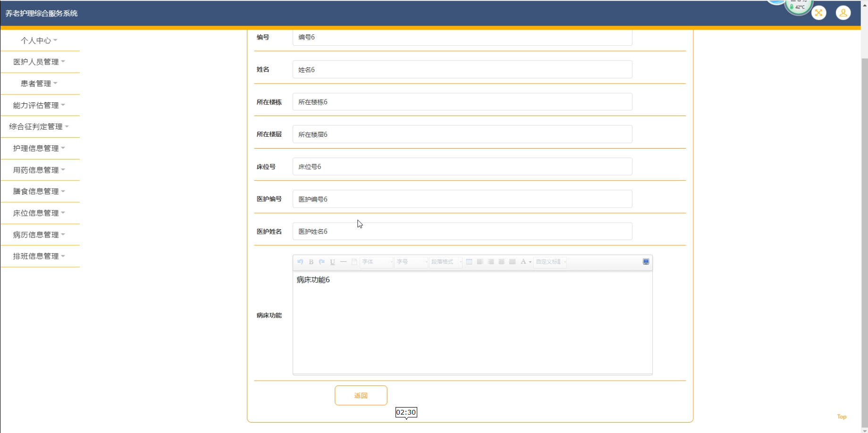Insert a horizontal rule in editor
The image size is (868, 433).
pyautogui.click(x=343, y=262)
